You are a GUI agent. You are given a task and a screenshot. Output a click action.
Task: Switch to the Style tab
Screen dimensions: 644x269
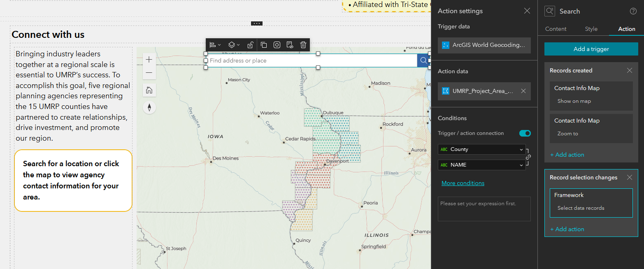(x=591, y=29)
